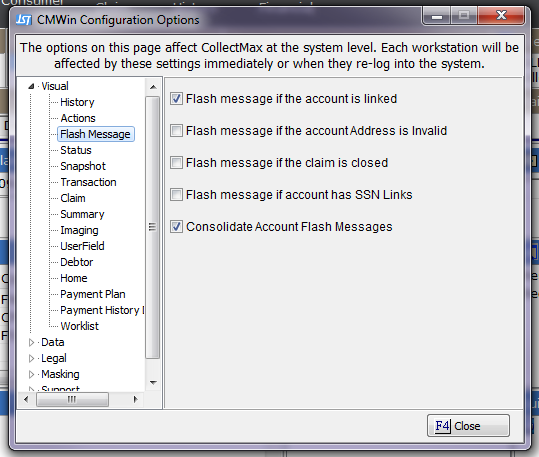The height and width of the screenshot is (457, 539).
Task: Uncheck Flash message if the account is linked
Action: [176, 99]
